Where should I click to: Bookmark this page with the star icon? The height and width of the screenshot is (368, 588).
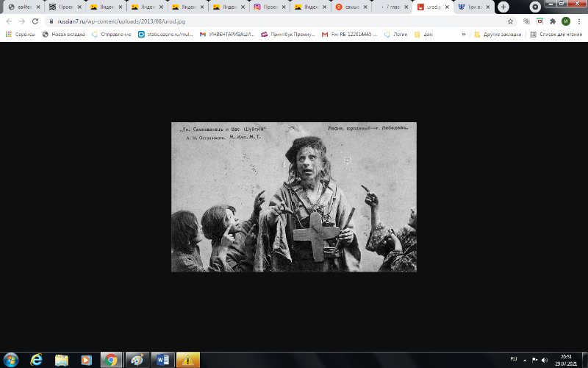click(x=510, y=21)
